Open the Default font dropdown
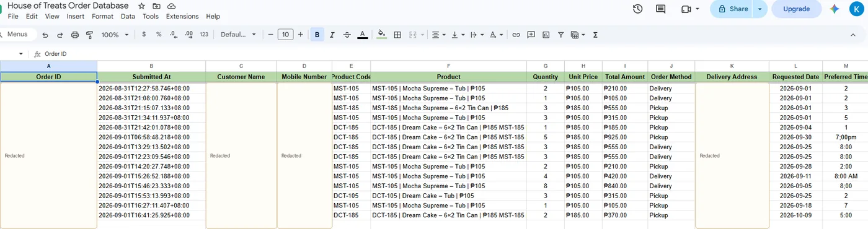 click(x=238, y=35)
